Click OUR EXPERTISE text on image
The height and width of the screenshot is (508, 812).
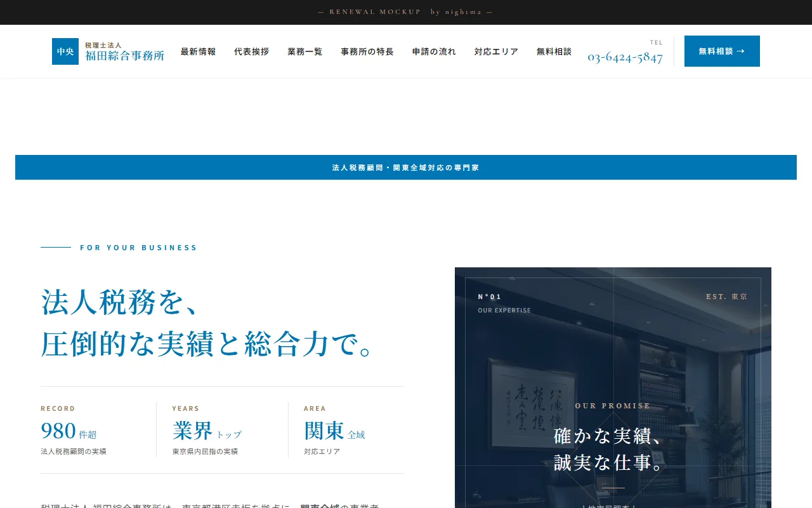[x=504, y=311]
